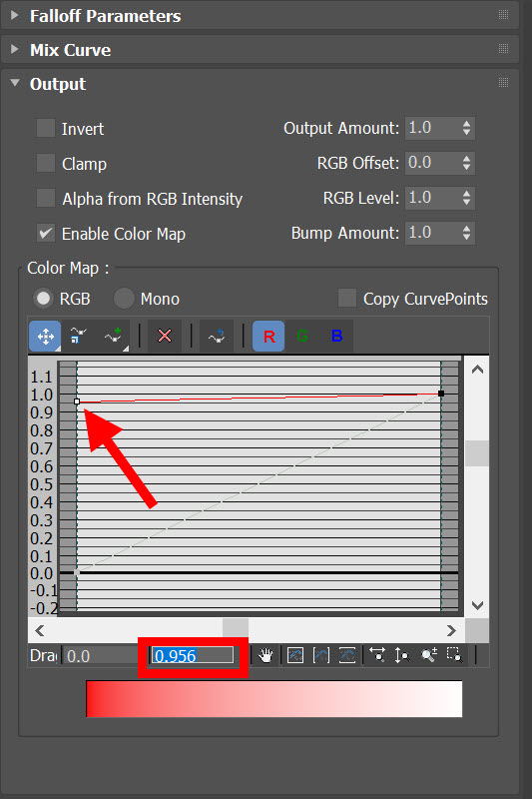Click the Bump Amount value field
The width and height of the screenshot is (532, 799).
click(x=433, y=233)
